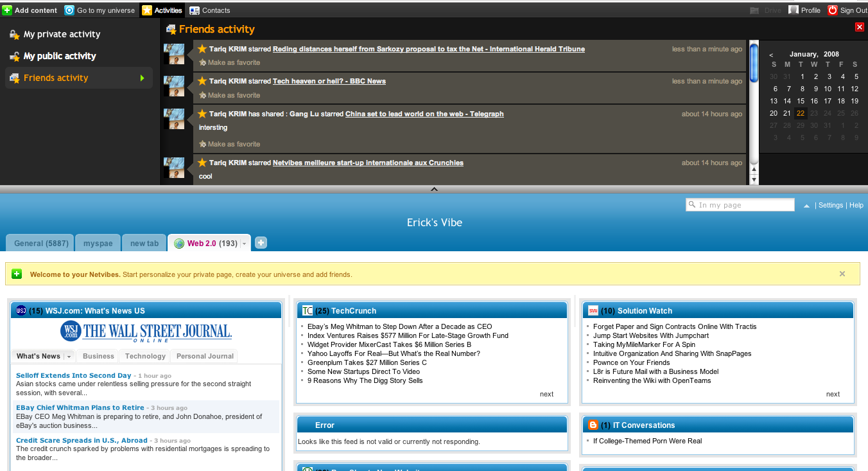Click next in the Solution Watch widget
The height and width of the screenshot is (471, 868).
coord(833,394)
